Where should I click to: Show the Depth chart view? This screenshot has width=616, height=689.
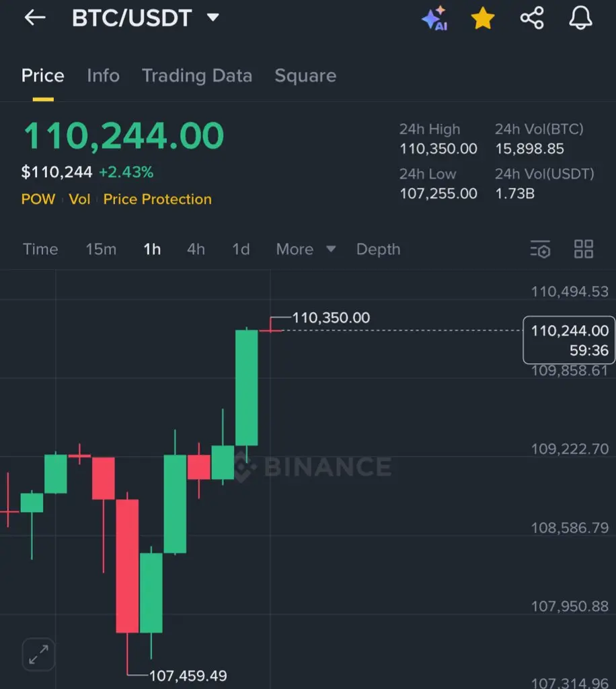(x=378, y=250)
